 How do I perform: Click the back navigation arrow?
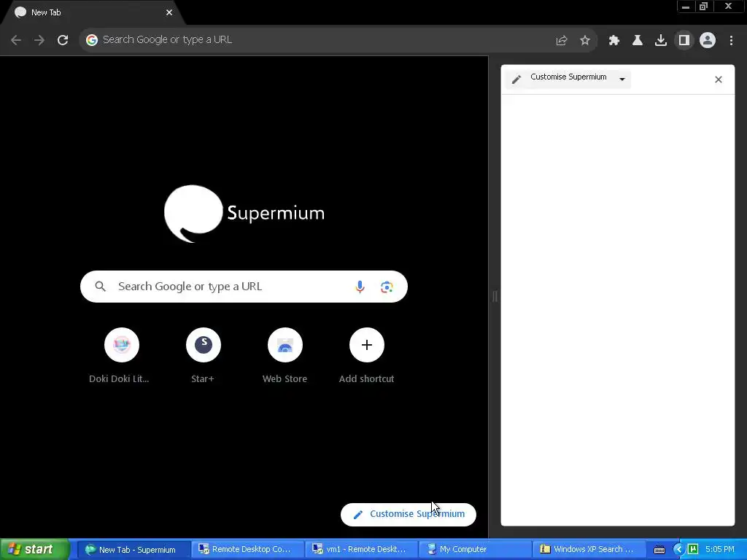tap(16, 40)
